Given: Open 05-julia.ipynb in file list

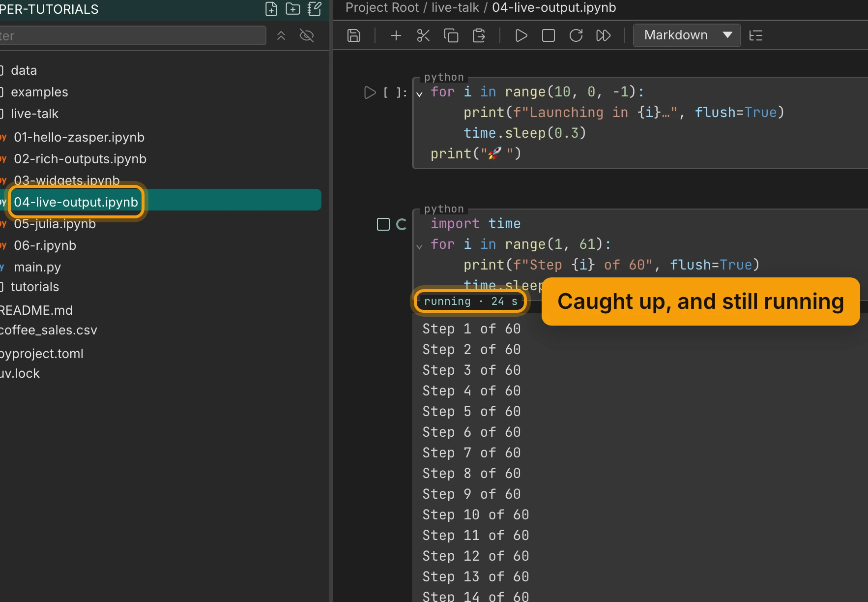Looking at the screenshot, I should 55,224.
